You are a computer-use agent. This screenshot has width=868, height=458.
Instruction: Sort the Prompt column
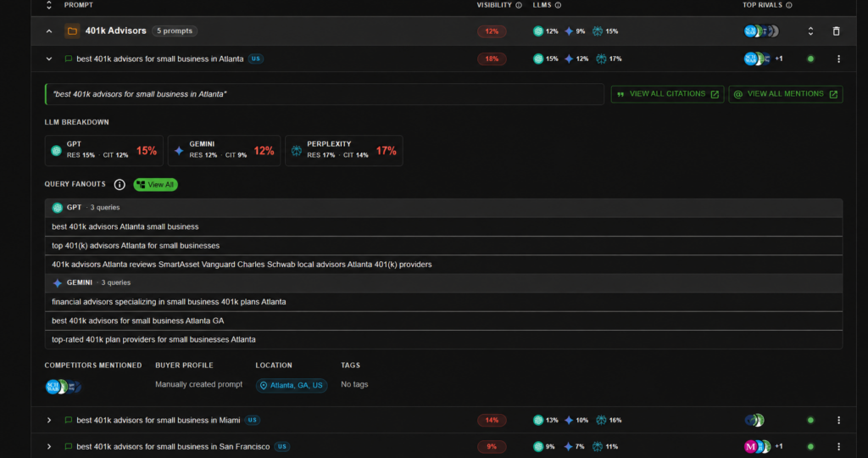coord(48,5)
